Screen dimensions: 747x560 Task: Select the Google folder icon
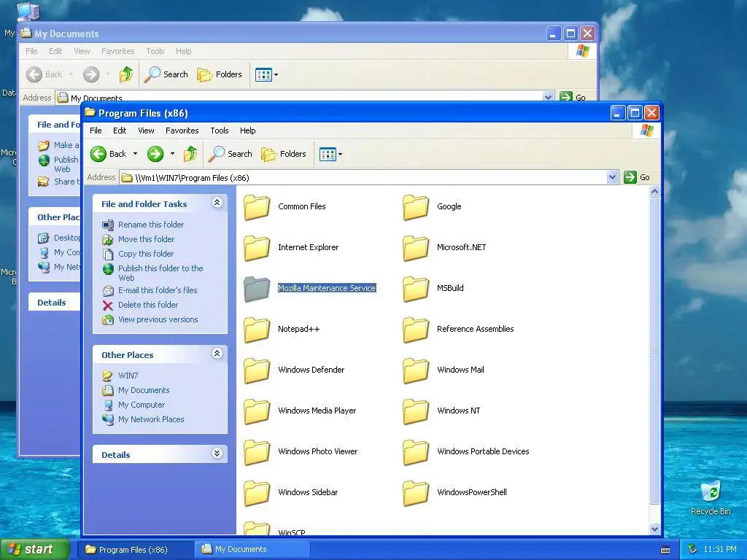tap(416, 207)
